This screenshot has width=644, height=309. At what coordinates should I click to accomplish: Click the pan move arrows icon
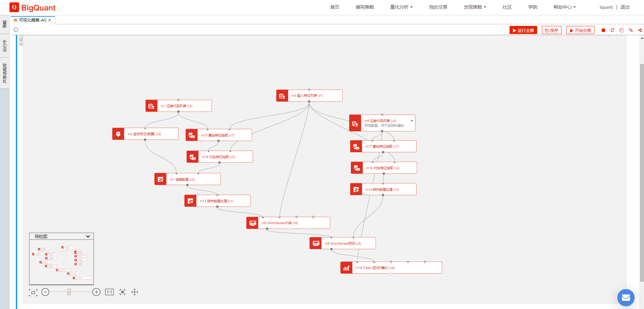[134, 292]
